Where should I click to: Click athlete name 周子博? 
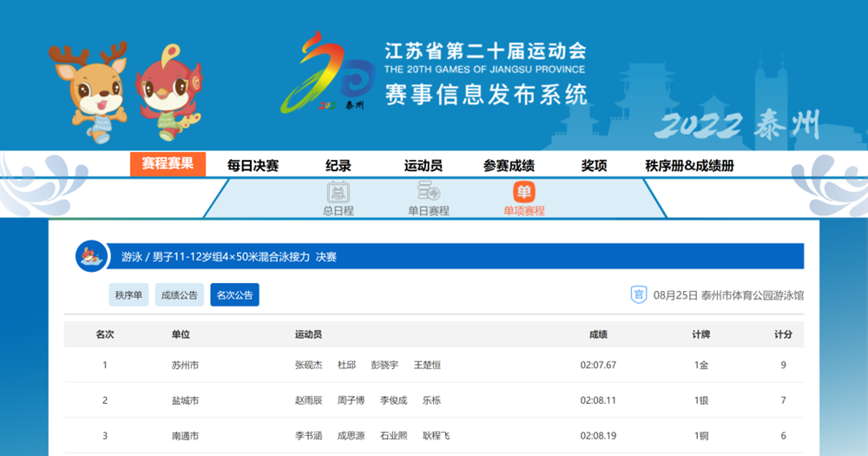351,400
